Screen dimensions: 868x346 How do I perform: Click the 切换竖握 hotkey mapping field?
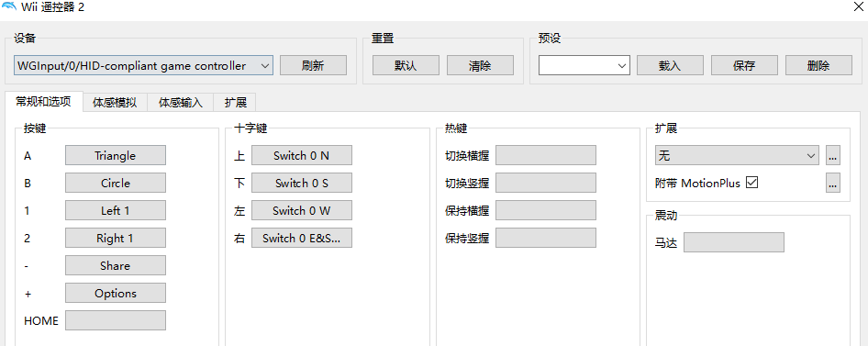tap(546, 183)
